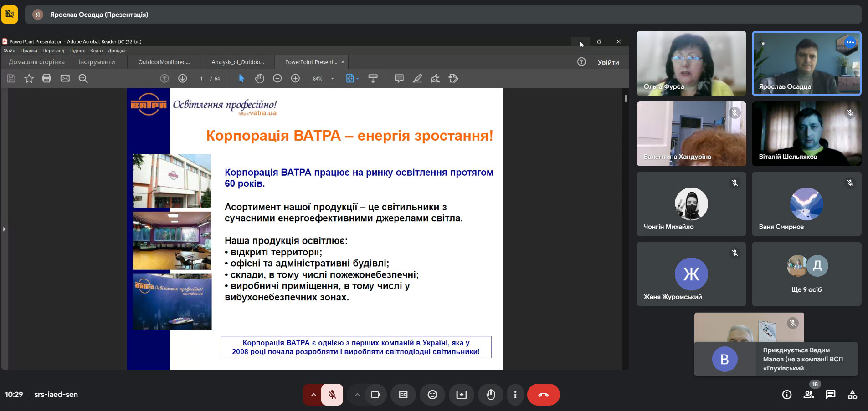
Task: Click the 84% zoom level field
Action: coord(318,79)
